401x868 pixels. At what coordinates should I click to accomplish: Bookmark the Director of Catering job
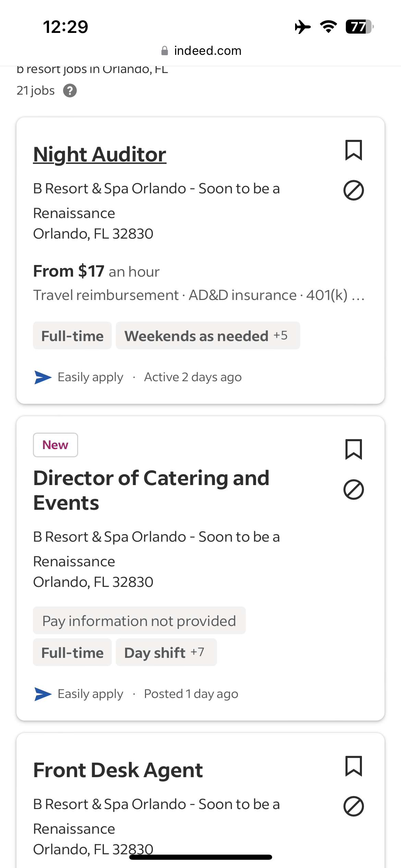pyautogui.click(x=353, y=449)
